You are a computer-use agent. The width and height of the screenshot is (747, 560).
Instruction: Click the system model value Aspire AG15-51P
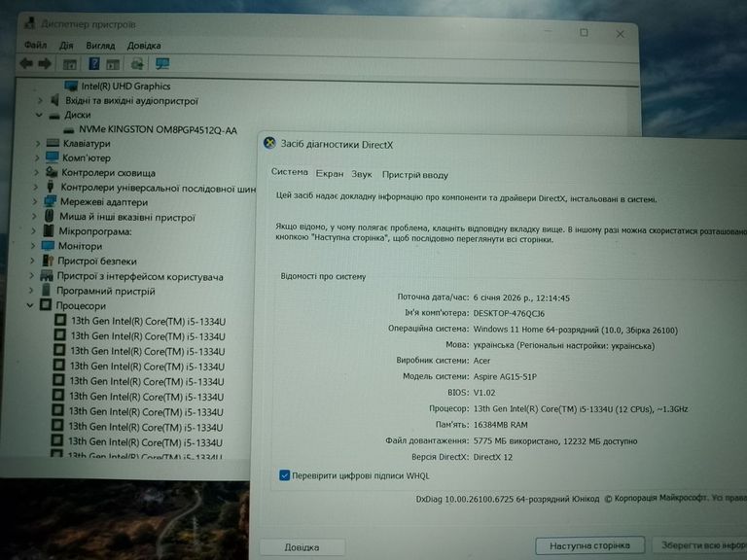[505, 376]
